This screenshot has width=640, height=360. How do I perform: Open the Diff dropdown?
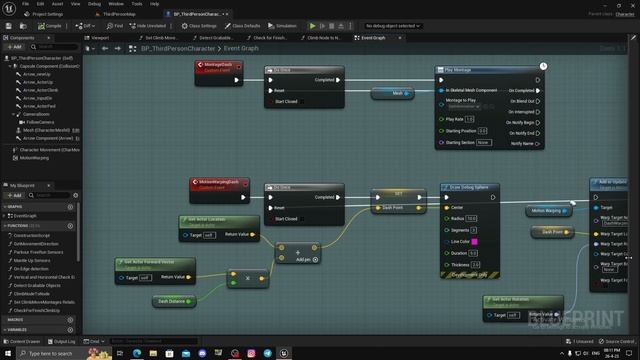[x=85, y=26]
